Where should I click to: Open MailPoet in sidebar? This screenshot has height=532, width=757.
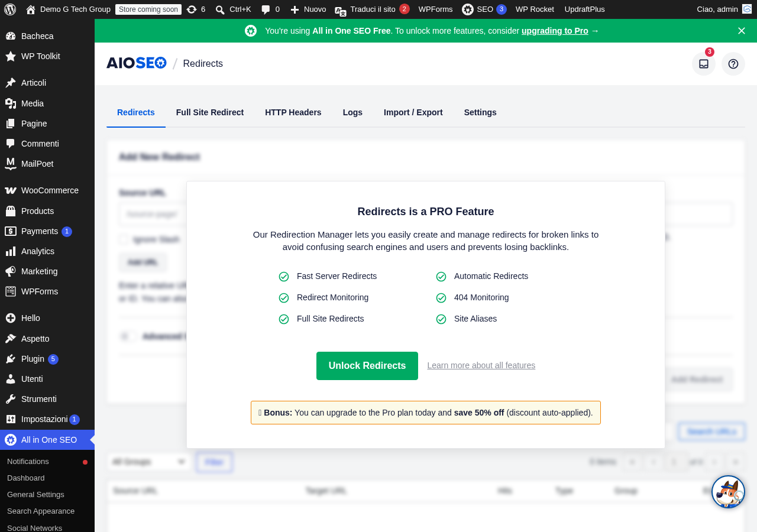click(x=47, y=164)
